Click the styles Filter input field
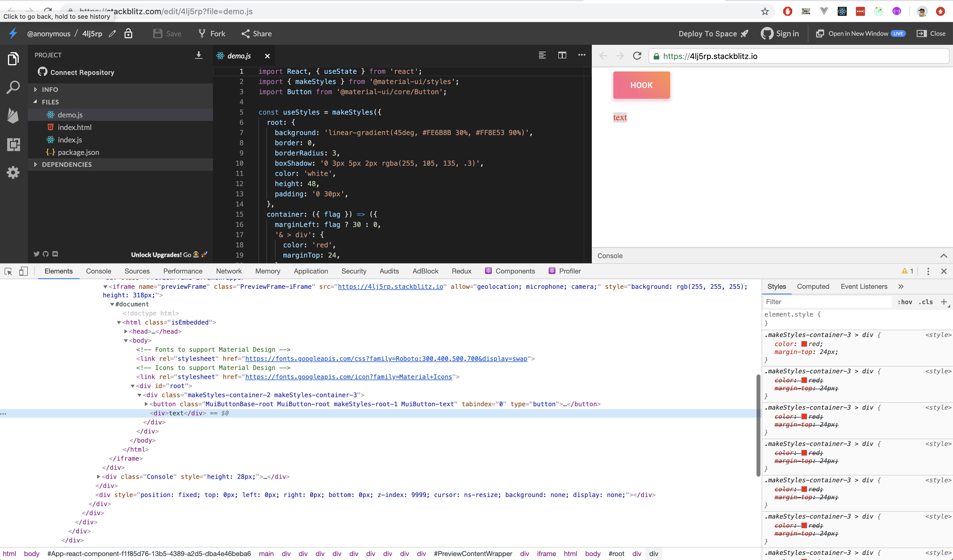953x560 pixels. pyautogui.click(x=826, y=302)
